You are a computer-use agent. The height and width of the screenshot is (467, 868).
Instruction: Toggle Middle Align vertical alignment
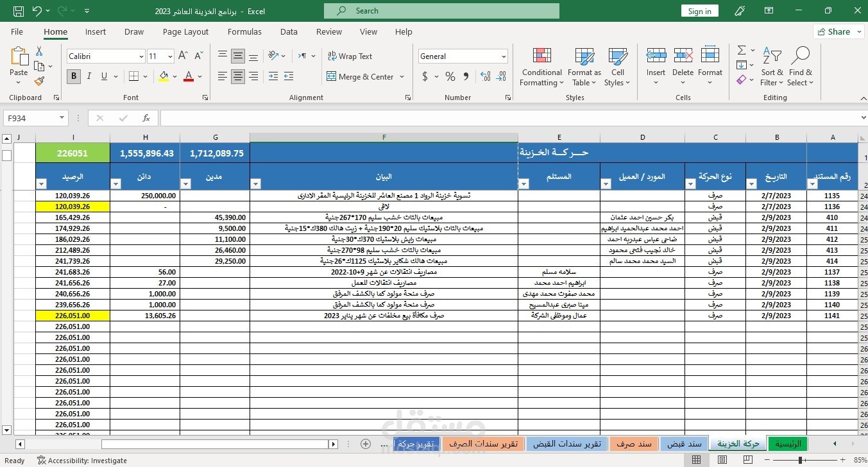click(x=238, y=56)
